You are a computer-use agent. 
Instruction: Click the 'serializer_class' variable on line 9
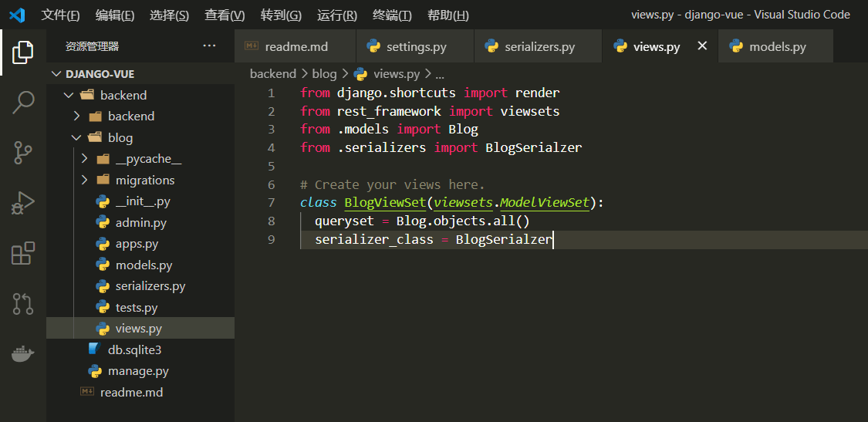374,240
